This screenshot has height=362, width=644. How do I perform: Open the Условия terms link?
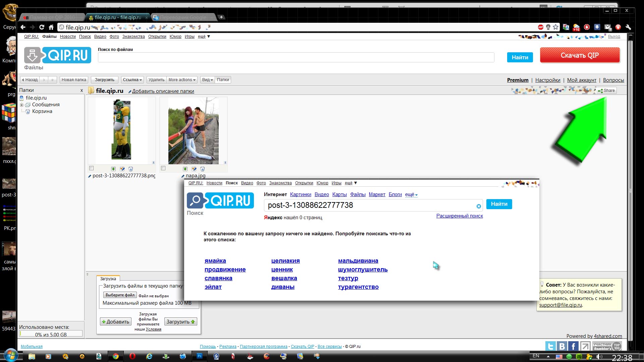coord(154,329)
